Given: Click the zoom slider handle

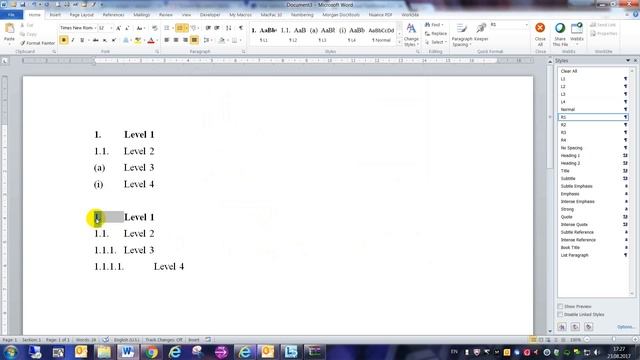Looking at the screenshot, I should click(613, 340).
